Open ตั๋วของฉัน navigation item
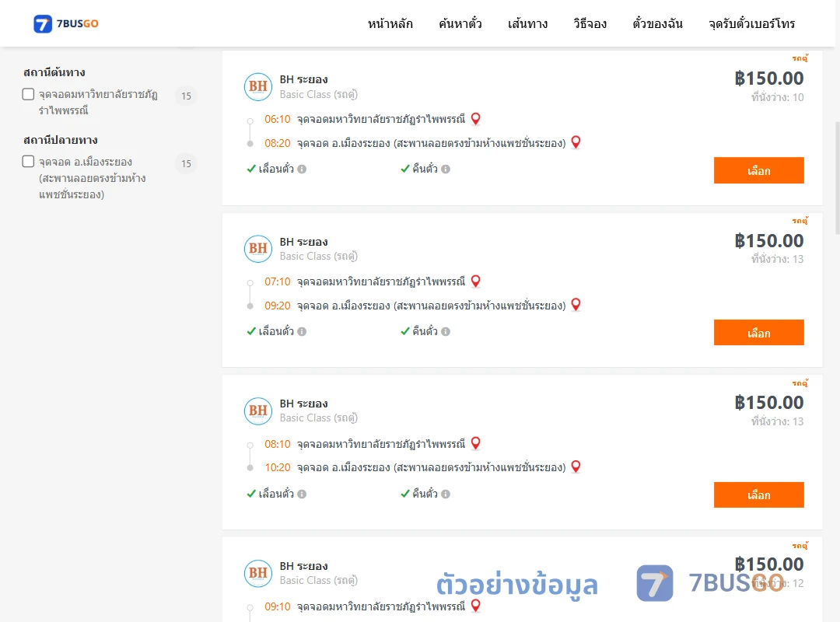This screenshot has height=622, width=840. (657, 23)
